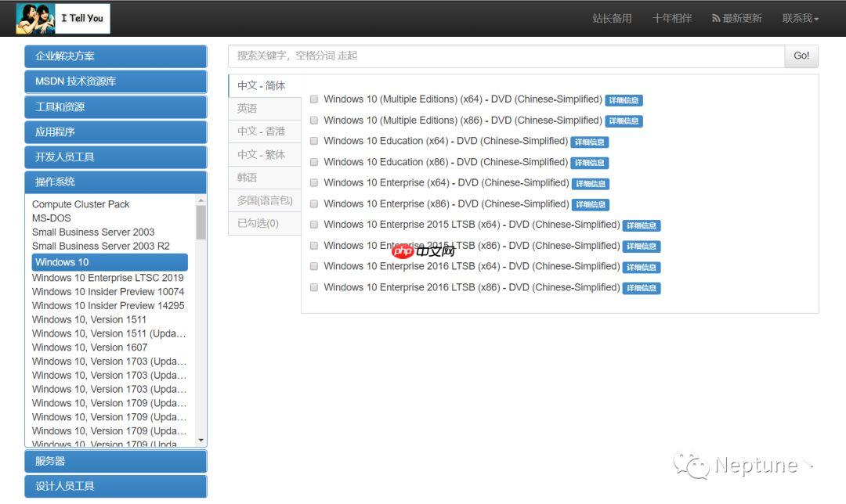Expand the 工具和资源 panel
Image resolution: width=846 pixels, height=504 pixels.
[115, 106]
